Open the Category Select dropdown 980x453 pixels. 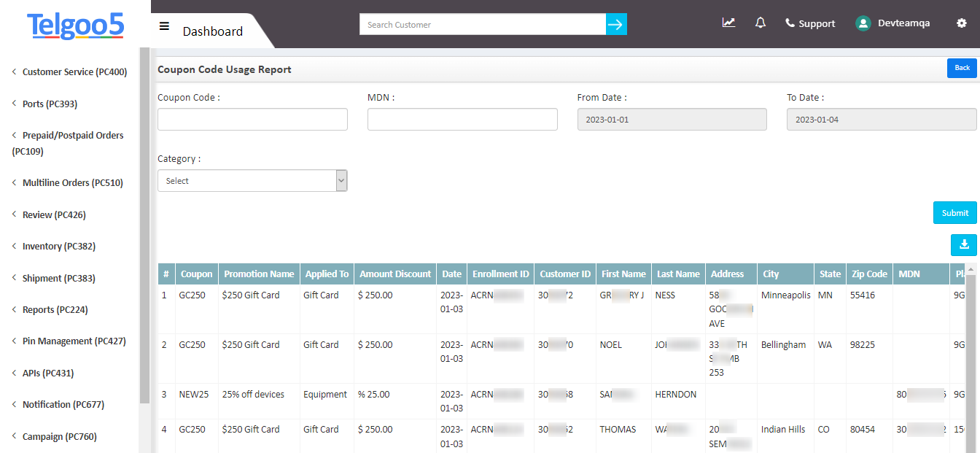(252, 181)
